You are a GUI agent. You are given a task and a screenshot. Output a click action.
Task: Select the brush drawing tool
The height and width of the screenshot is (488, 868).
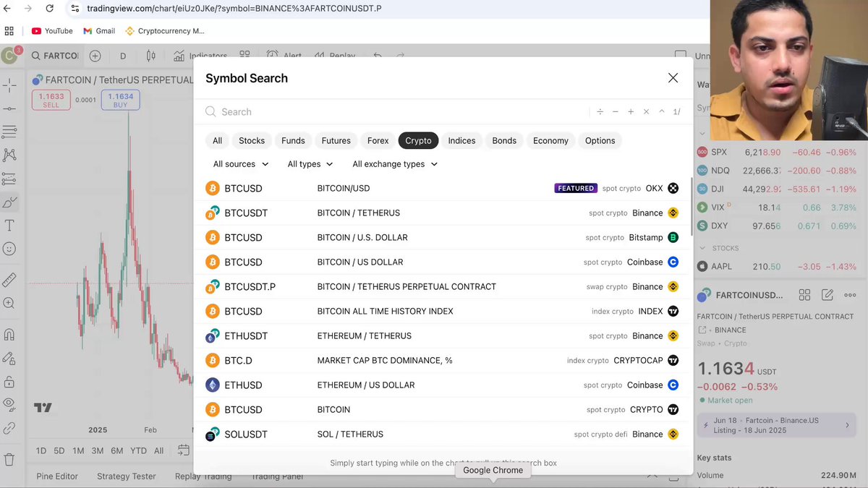9,202
